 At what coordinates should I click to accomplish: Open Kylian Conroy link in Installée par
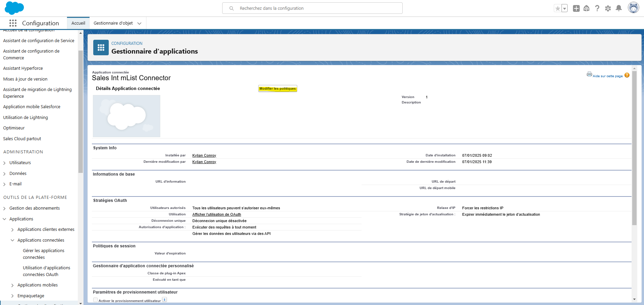(x=204, y=155)
